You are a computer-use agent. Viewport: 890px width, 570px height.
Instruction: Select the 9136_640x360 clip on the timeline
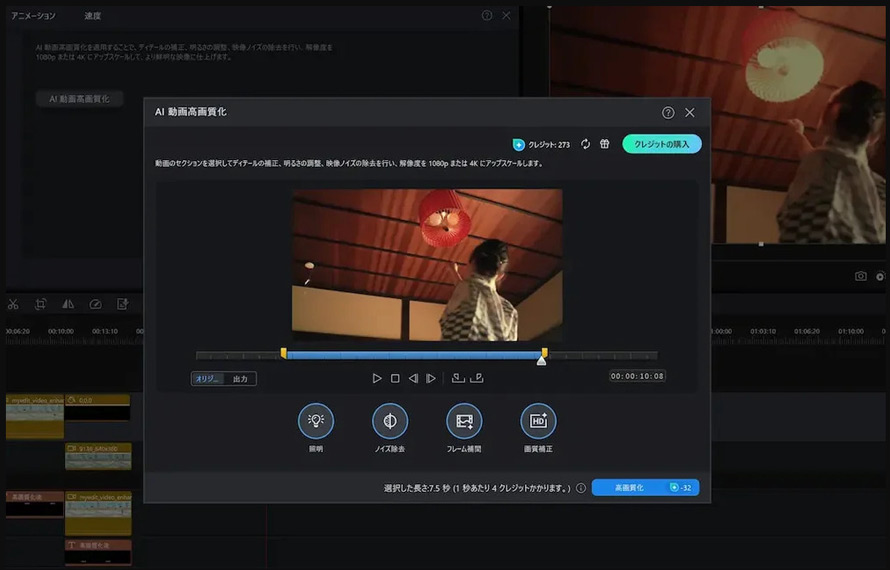tap(98, 456)
